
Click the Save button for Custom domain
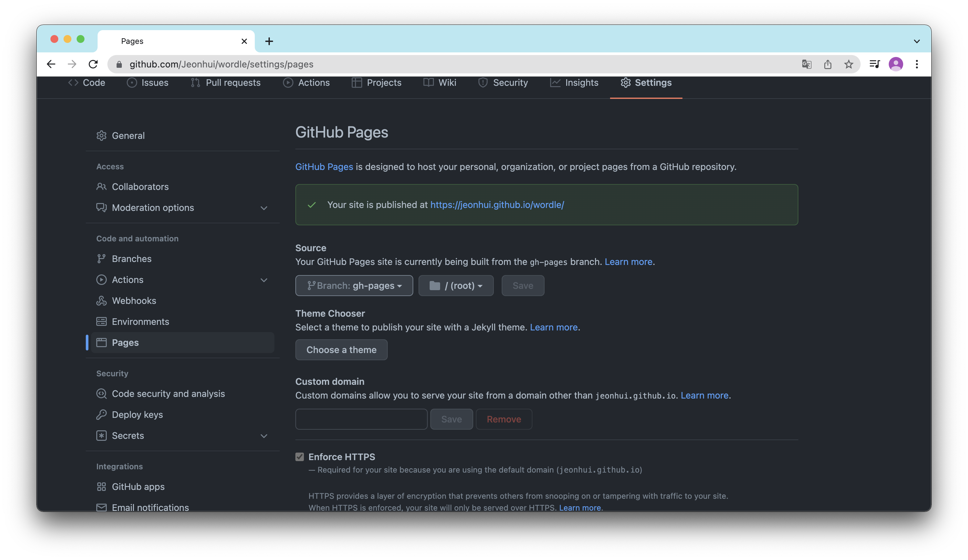coord(451,419)
